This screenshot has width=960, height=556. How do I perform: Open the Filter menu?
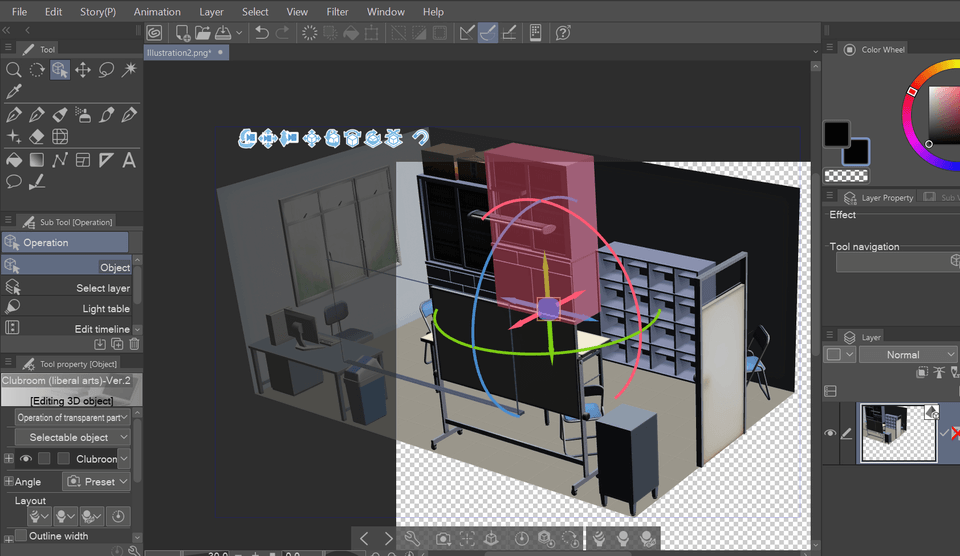point(337,12)
